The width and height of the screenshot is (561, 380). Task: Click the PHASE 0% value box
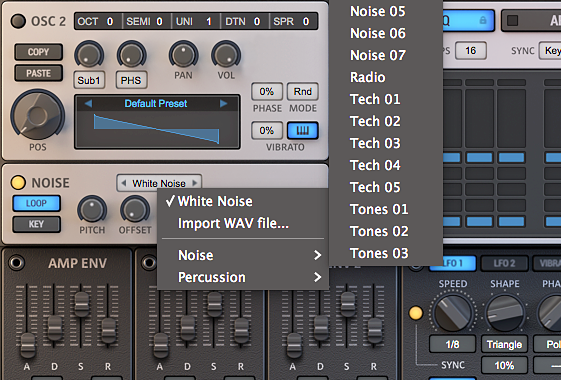pos(267,92)
